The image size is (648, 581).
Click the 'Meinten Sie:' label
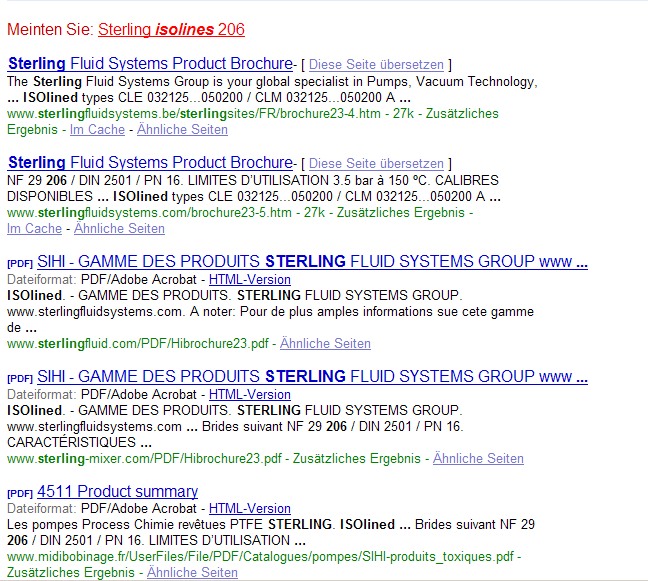(50, 29)
